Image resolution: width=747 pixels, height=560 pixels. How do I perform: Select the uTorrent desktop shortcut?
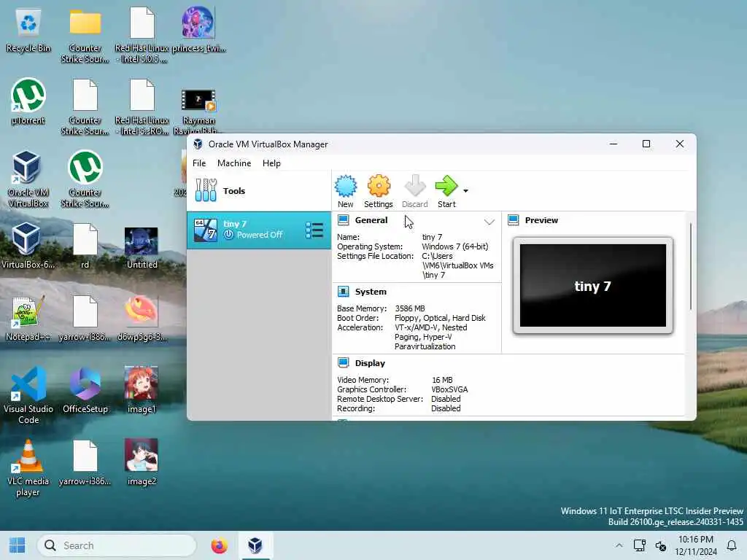pos(28,102)
